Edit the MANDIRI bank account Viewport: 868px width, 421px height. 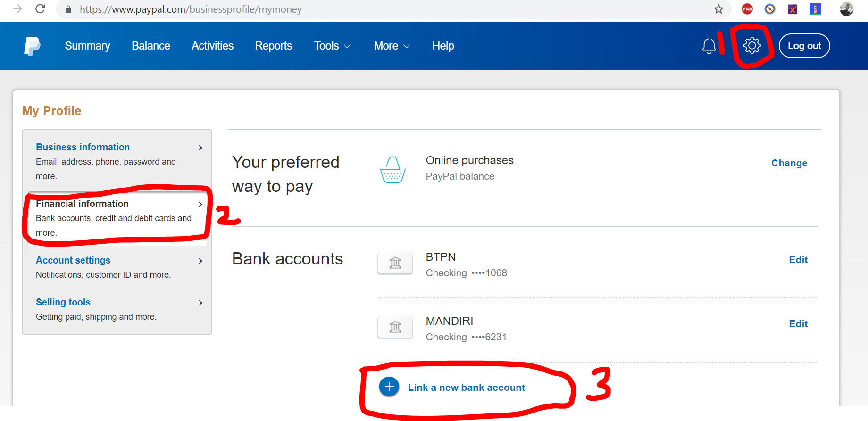tap(798, 324)
